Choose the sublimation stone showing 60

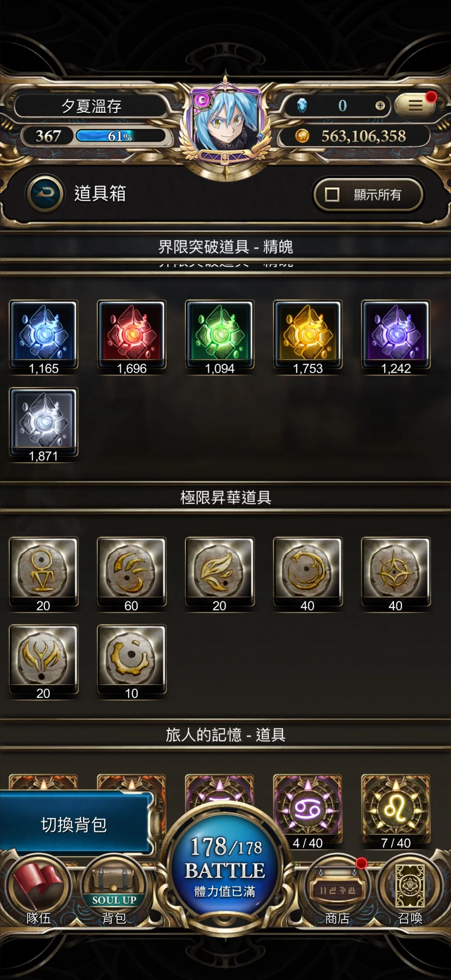coord(131,574)
